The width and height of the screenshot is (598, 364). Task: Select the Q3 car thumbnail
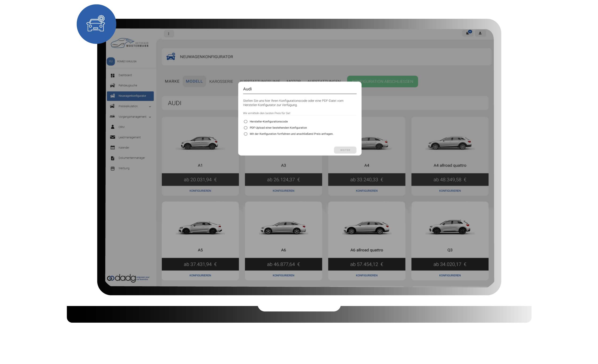450,227
